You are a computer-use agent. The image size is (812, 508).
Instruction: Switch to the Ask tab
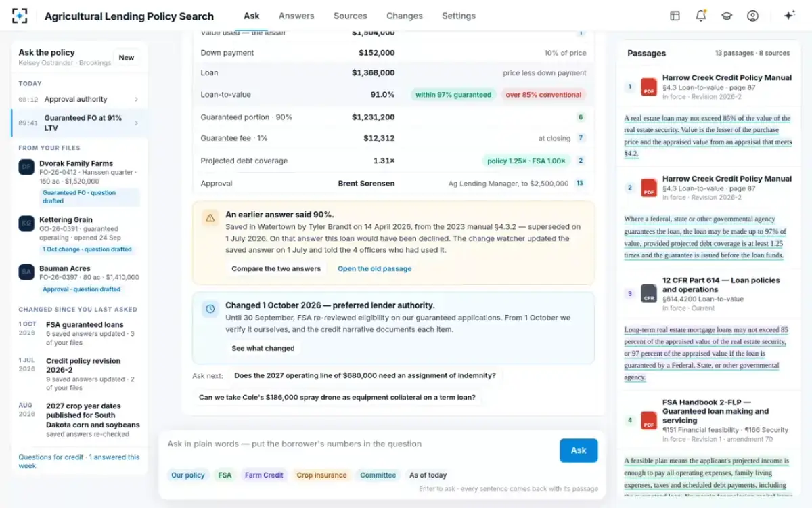[252, 16]
